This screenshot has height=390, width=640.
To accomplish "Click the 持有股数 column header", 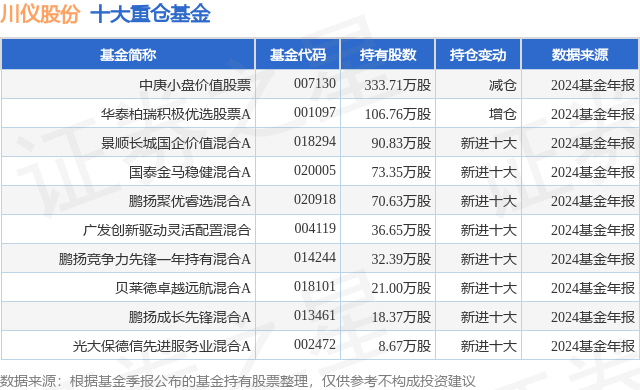I will point(388,55).
